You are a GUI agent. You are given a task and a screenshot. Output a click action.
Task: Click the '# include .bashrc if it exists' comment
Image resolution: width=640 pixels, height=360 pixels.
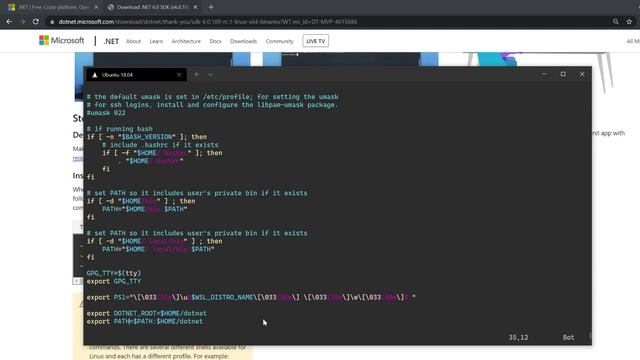click(x=160, y=144)
